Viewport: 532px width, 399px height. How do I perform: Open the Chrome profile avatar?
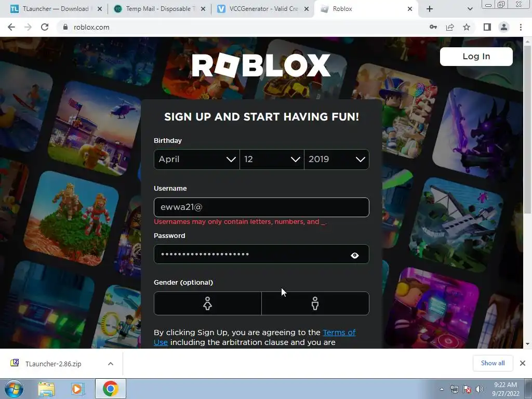click(504, 27)
